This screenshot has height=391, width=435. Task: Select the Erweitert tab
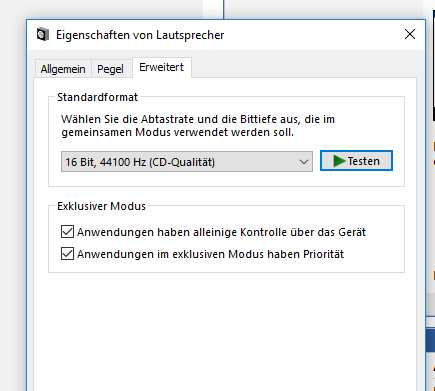[162, 67]
